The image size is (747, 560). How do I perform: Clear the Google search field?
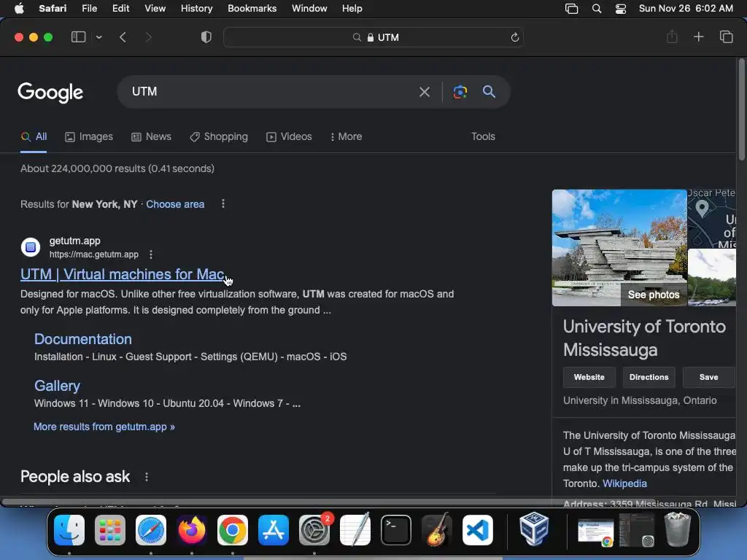tap(424, 91)
